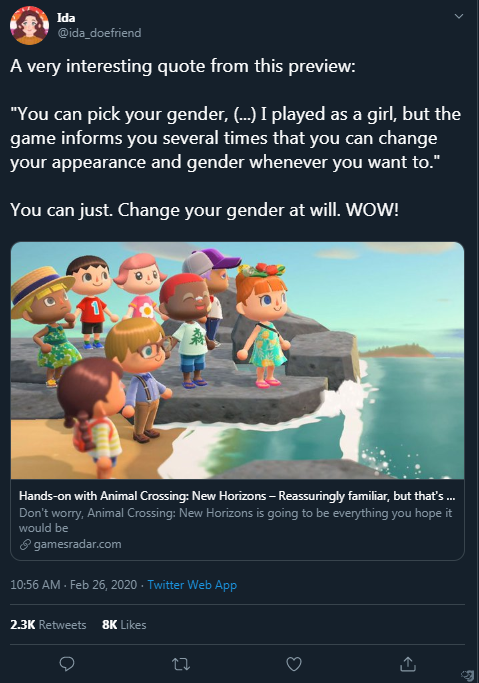The image size is (479, 683).
Task: Like the tweet with heart icon
Action: pos(294,664)
